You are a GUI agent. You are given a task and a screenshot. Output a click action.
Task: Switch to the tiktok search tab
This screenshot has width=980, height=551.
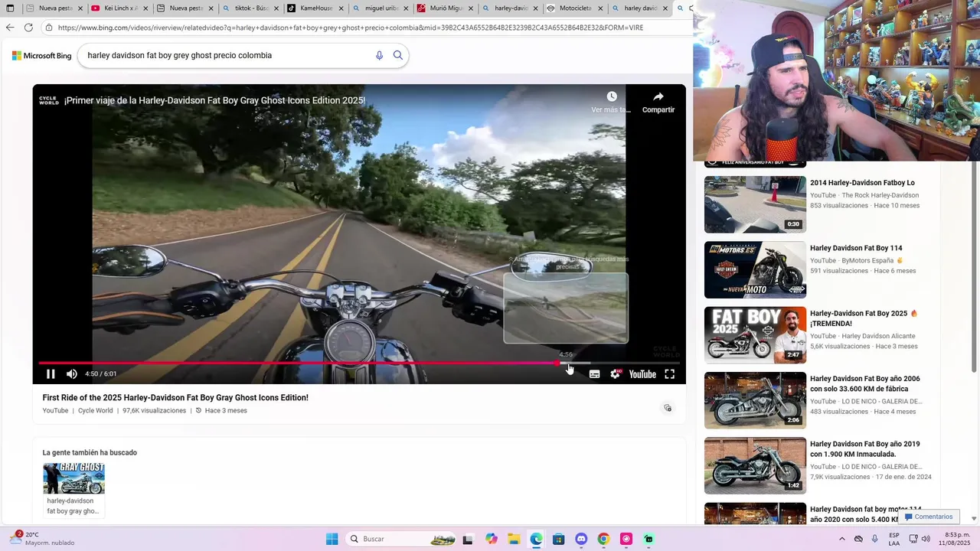[250, 8]
